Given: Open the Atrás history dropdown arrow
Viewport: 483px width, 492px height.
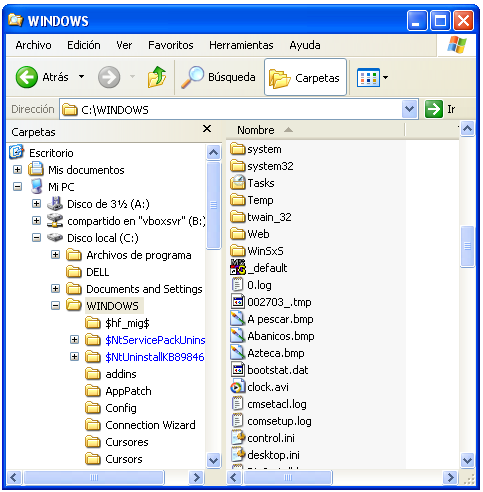Looking at the screenshot, I should pyautogui.click(x=81, y=77).
